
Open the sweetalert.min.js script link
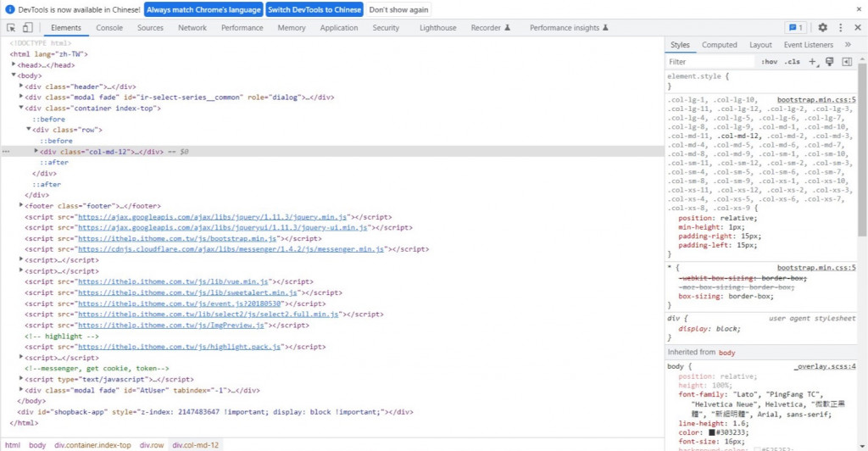(187, 292)
